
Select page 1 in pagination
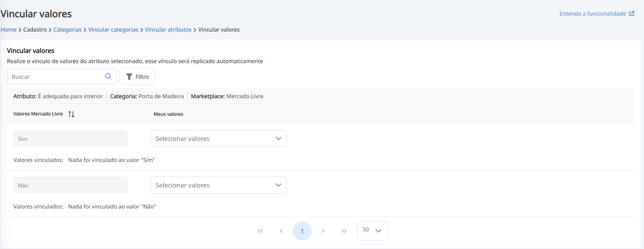coord(302,231)
